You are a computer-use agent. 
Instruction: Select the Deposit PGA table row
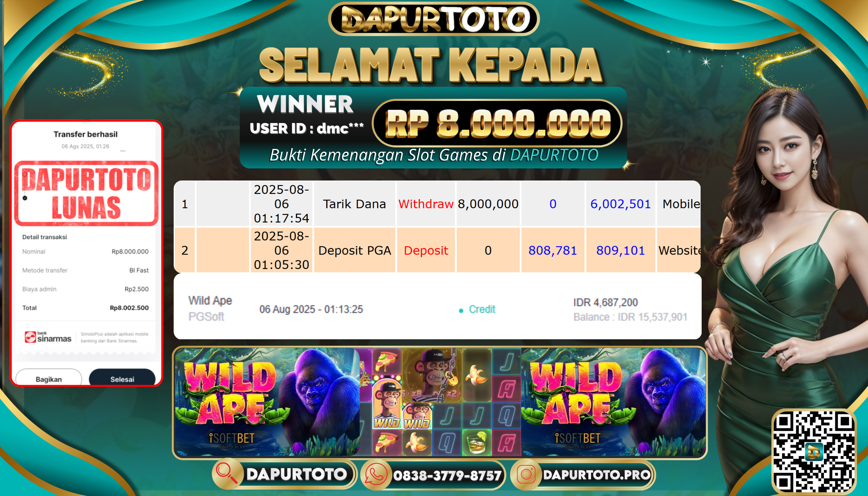point(437,250)
